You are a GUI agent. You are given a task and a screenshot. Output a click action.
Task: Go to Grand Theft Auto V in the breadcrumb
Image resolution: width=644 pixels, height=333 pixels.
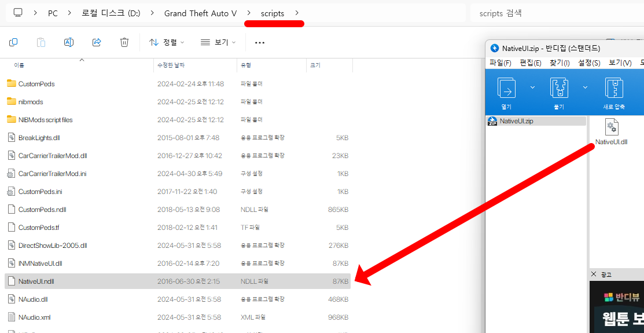(200, 13)
